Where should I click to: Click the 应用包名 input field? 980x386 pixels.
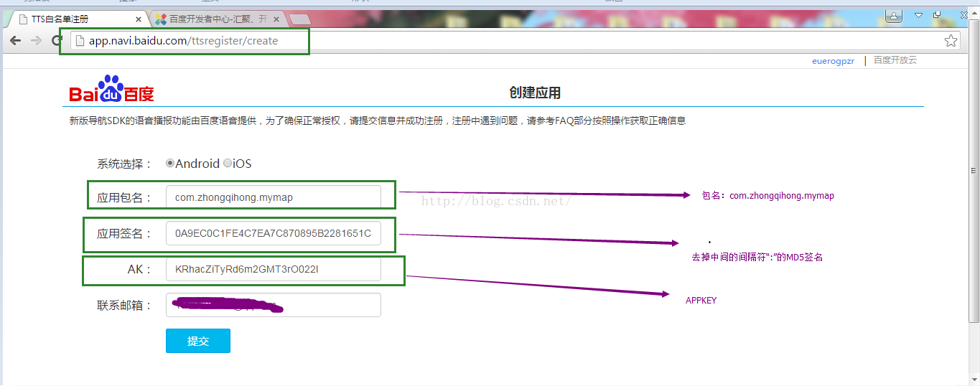point(273,197)
